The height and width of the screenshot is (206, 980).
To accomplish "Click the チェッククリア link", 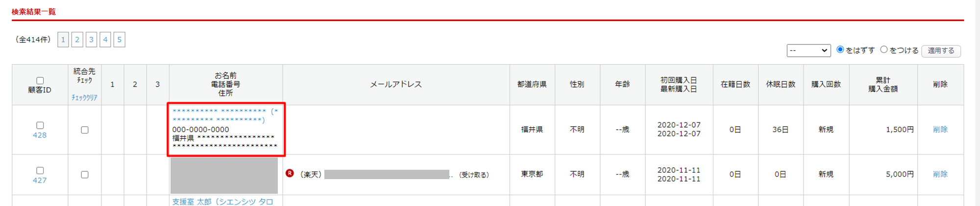I will (x=84, y=97).
